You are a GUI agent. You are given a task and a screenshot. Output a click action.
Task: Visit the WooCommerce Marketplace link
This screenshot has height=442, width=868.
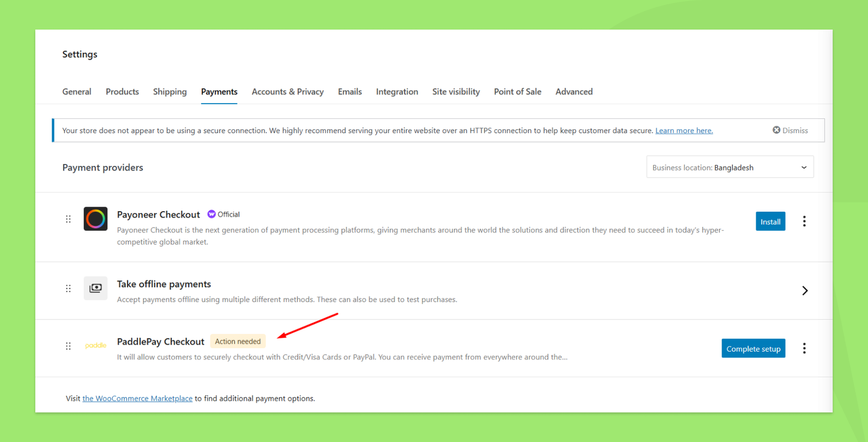137,399
